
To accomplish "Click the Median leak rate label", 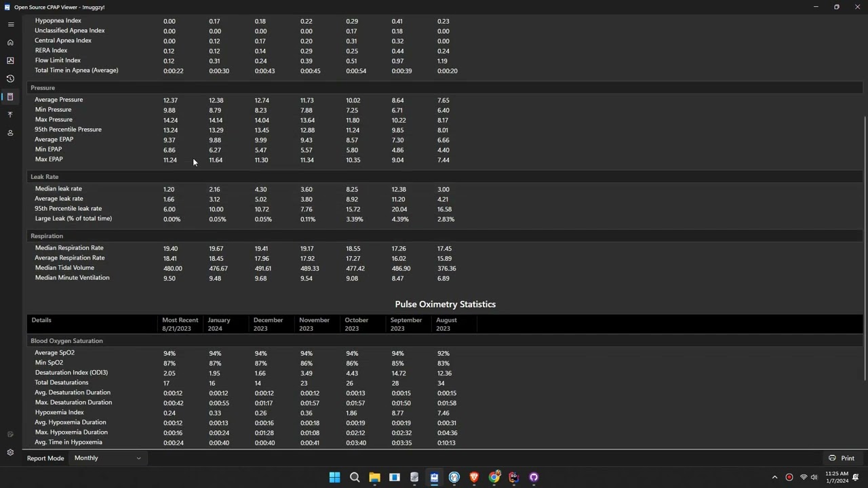I will (58, 189).
